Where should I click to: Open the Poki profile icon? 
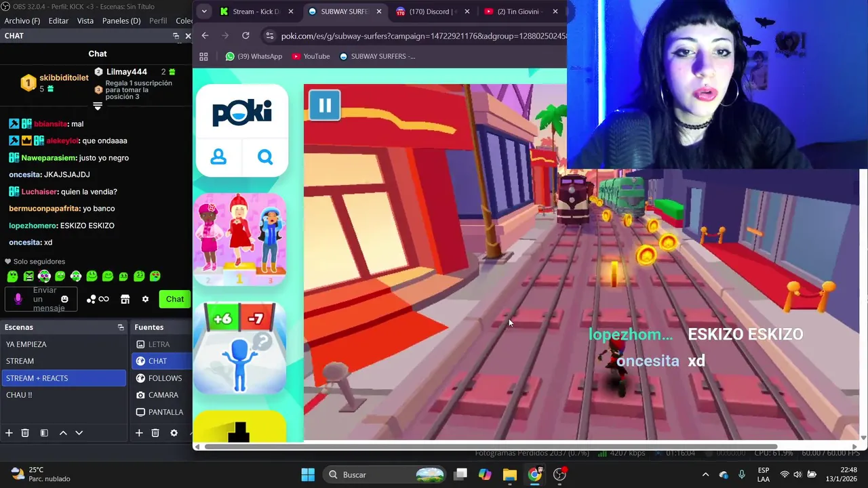click(218, 157)
